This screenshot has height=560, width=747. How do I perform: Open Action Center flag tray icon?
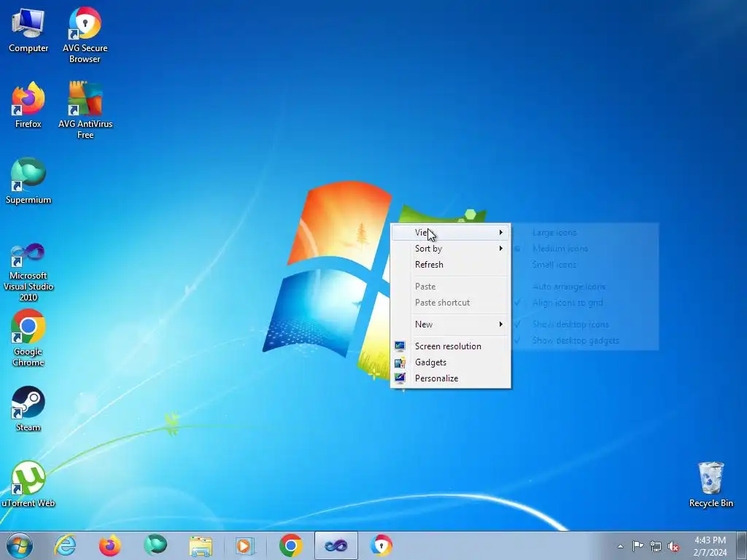tap(638, 545)
